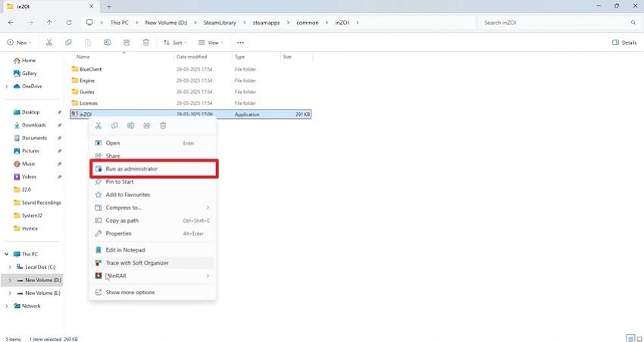Click the Share icon in the context menu
This screenshot has width=644, height=342.
(x=147, y=126)
